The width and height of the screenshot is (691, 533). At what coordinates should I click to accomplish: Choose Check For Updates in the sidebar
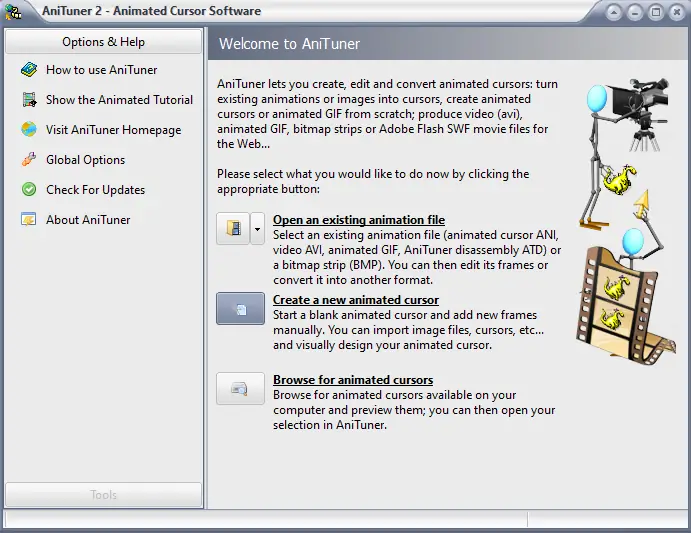95,190
